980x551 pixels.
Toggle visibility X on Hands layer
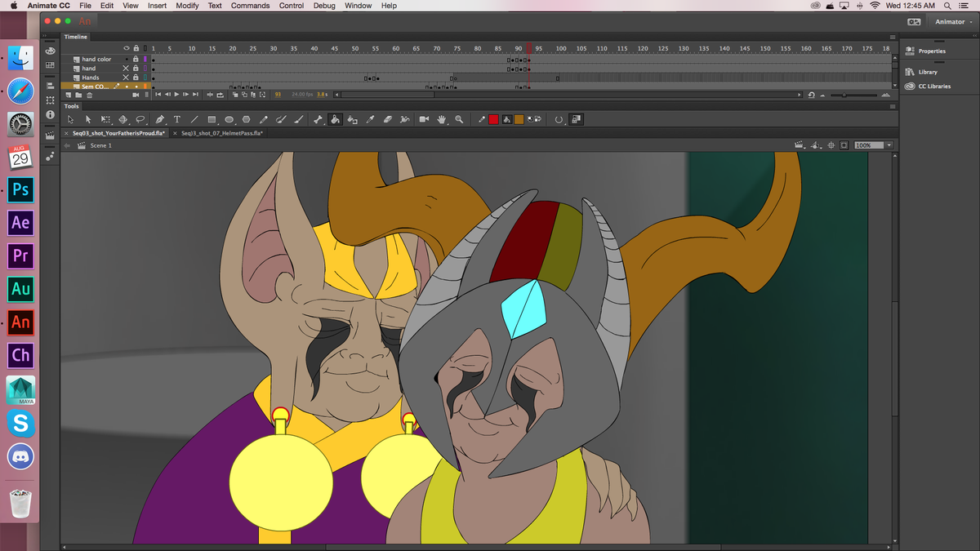click(x=126, y=78)
